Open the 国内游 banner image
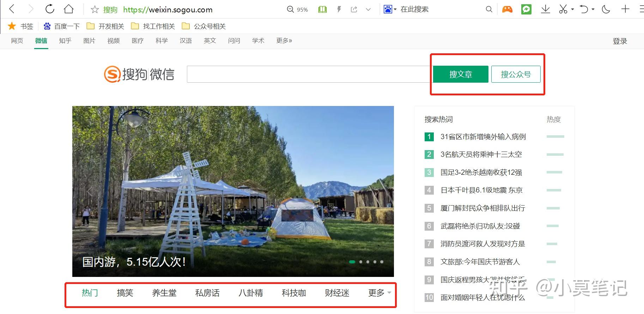 pos(233,191)
